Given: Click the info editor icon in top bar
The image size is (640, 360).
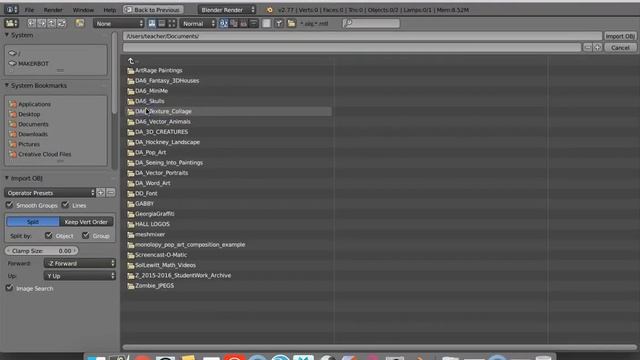Looking at the screenshot, I should point(11,9).
